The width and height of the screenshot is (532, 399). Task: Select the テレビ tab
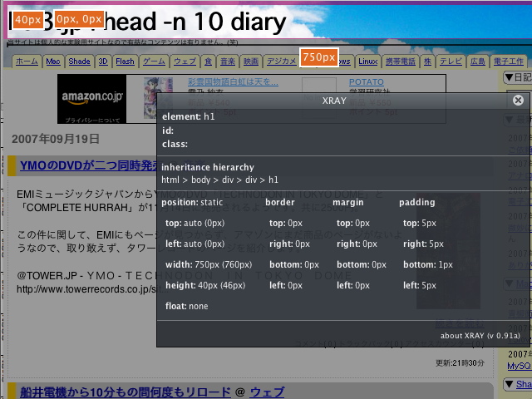[451, 62]
